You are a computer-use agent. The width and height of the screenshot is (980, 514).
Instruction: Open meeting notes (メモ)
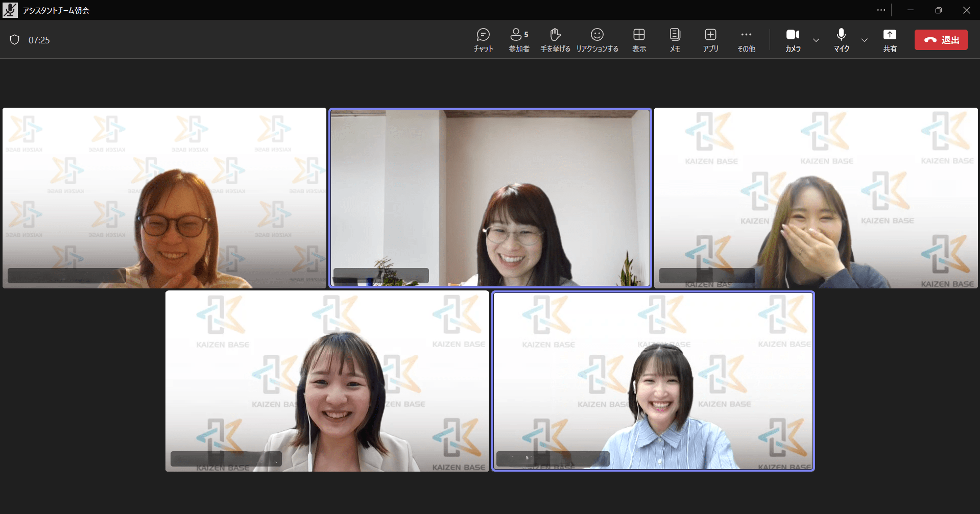[x=675, y=40]
